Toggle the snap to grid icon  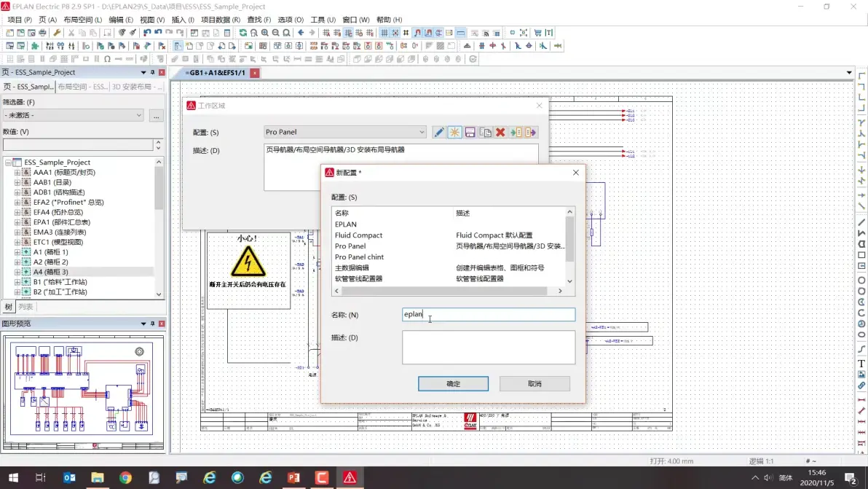(x=395, y=33)
